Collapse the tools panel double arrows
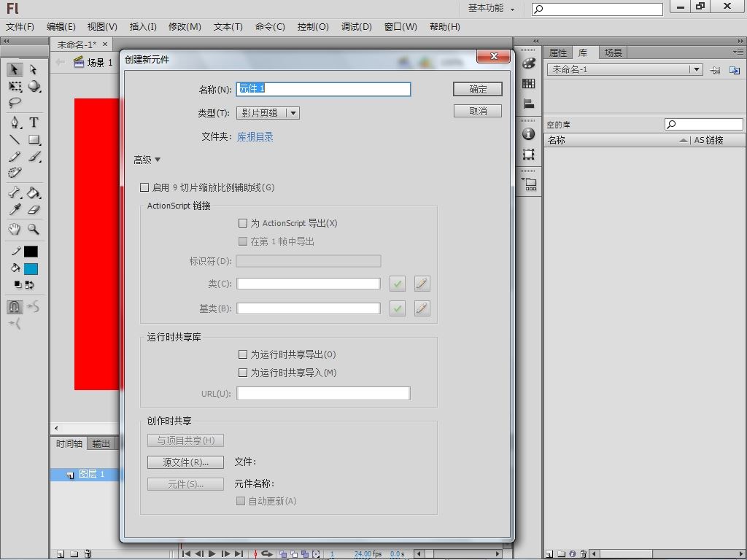The image size is (747, 560). 7,41
